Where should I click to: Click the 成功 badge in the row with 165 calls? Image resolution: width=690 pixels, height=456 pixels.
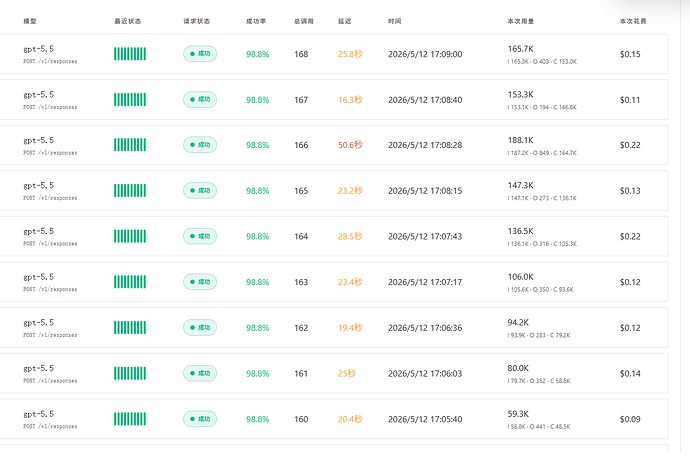pos(200,191)
